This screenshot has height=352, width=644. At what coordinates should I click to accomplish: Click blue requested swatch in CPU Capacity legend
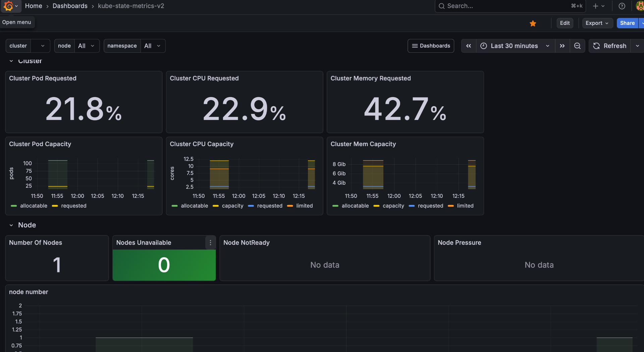(x=251, y=206)
